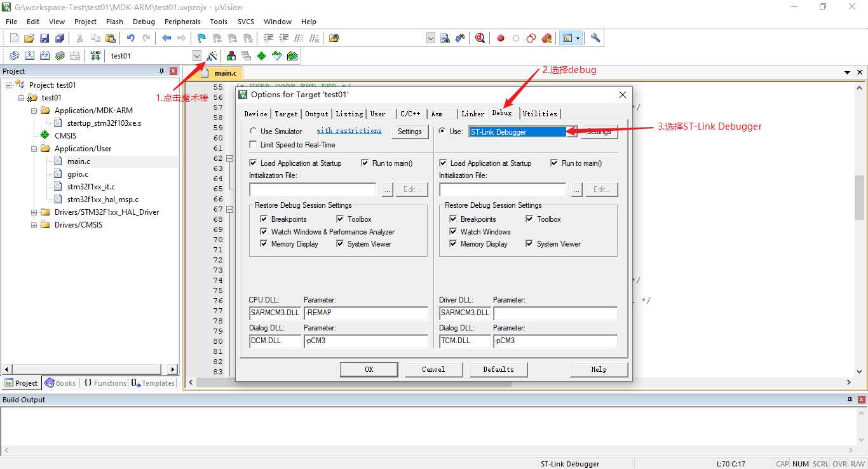Select gpio.c in the project tree
The width and height of the screenshot is (868, 469).
78,174
